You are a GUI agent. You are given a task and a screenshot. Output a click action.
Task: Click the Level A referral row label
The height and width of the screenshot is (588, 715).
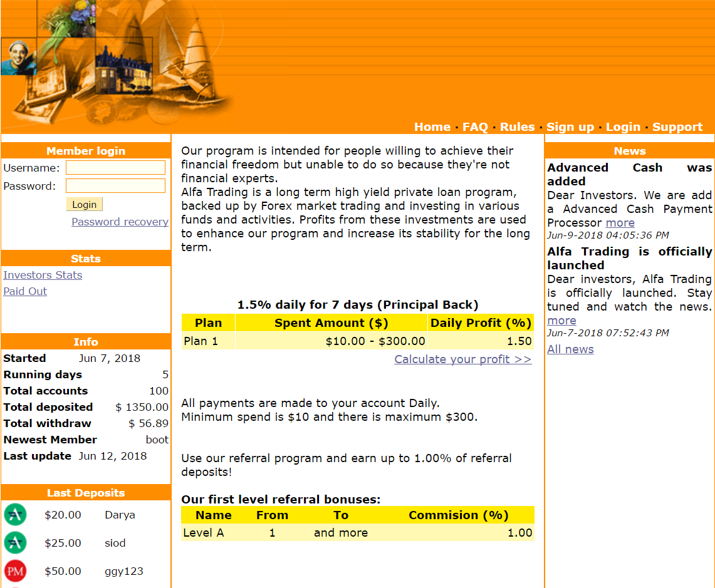(204, 532)
